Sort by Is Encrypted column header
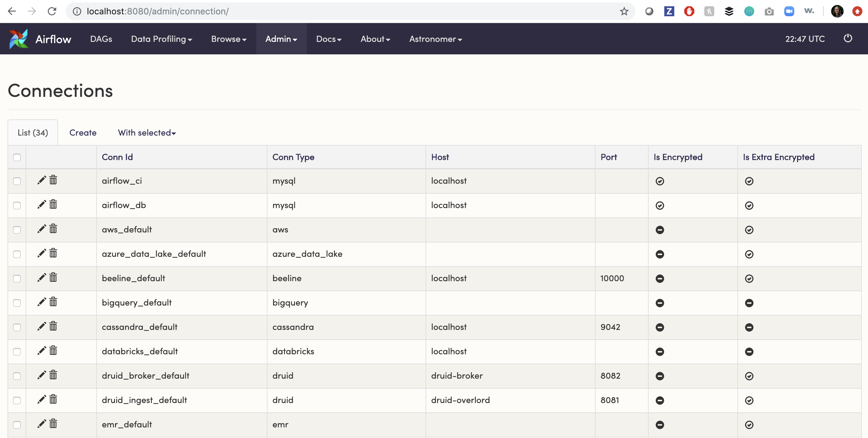 [678, 157]
